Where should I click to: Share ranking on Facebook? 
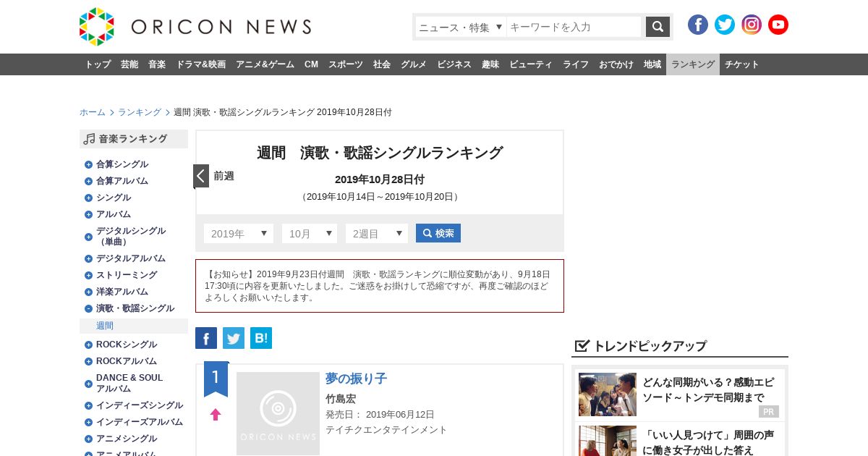(206, 338)
